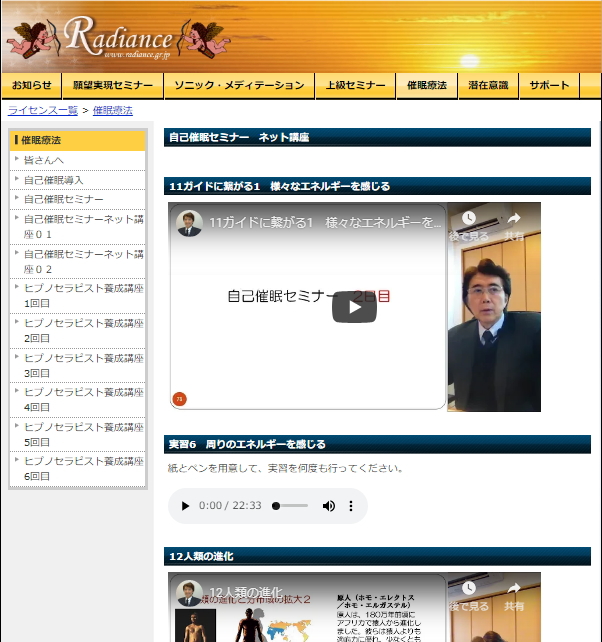Screen dimensions: 602x642
Task: Click the Radiance logo in the header
Action: click(x=119, y=38)
